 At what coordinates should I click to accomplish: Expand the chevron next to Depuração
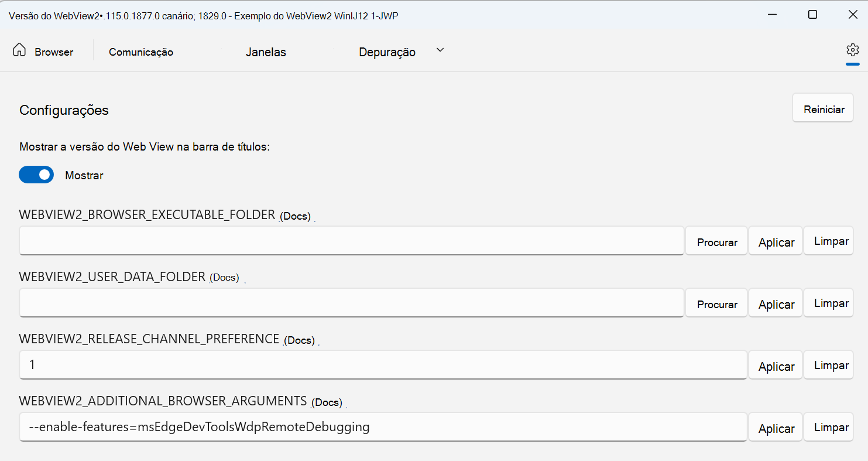[440, 50]
